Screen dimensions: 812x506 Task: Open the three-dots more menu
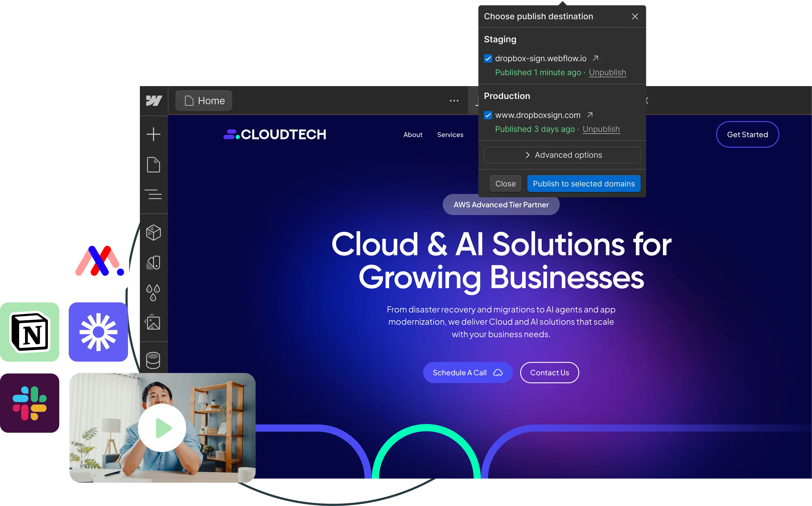pos(454,101)
